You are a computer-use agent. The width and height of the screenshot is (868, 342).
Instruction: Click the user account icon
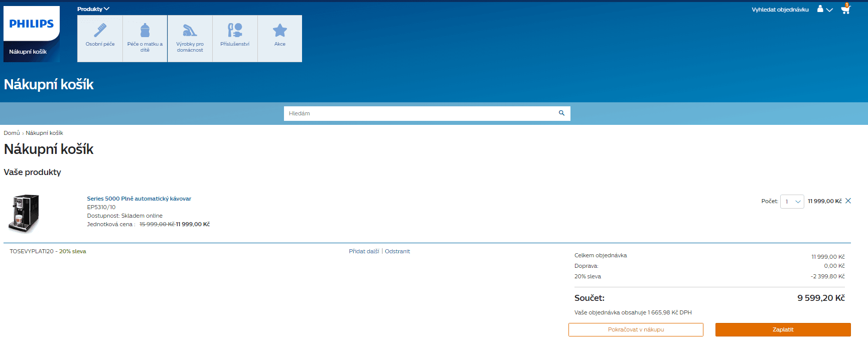[820, 9]
